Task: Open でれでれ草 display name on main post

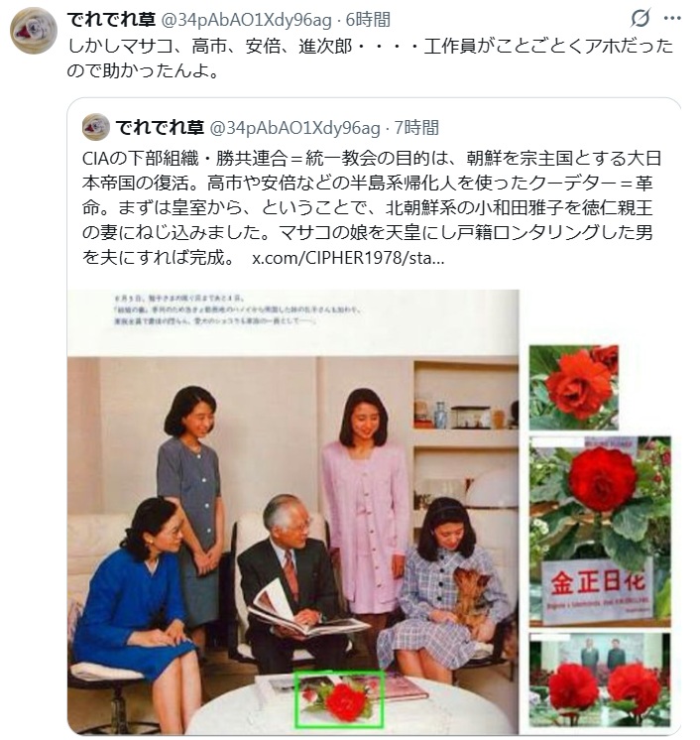Action: tap(111, 20)
